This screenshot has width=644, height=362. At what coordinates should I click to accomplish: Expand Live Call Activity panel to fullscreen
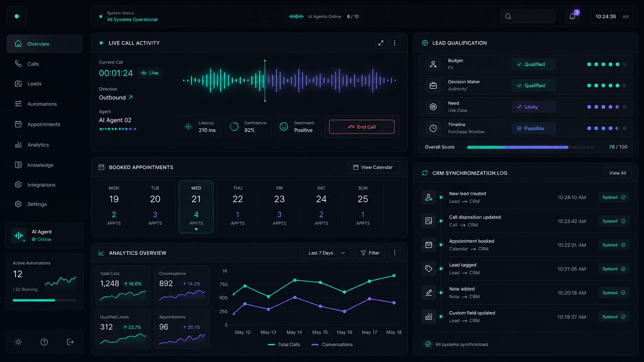381,43
